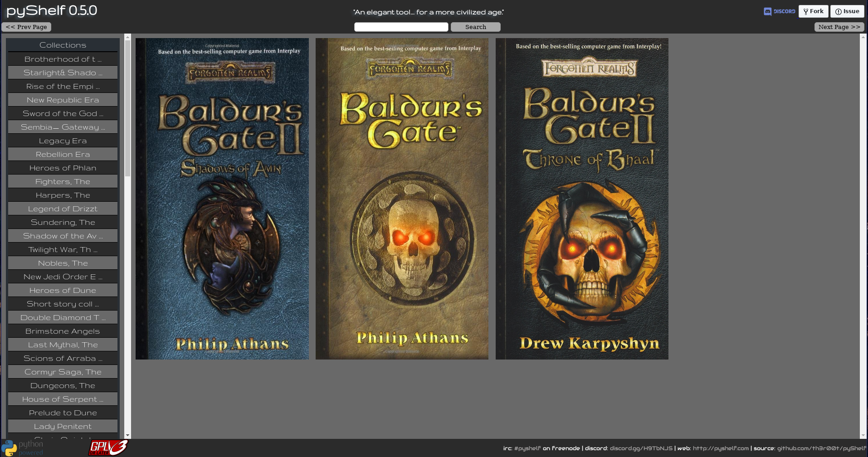This screenshot has width=868, height=457.
Task: Choose the Brimstone Angels collection
Action: [63, 331]
